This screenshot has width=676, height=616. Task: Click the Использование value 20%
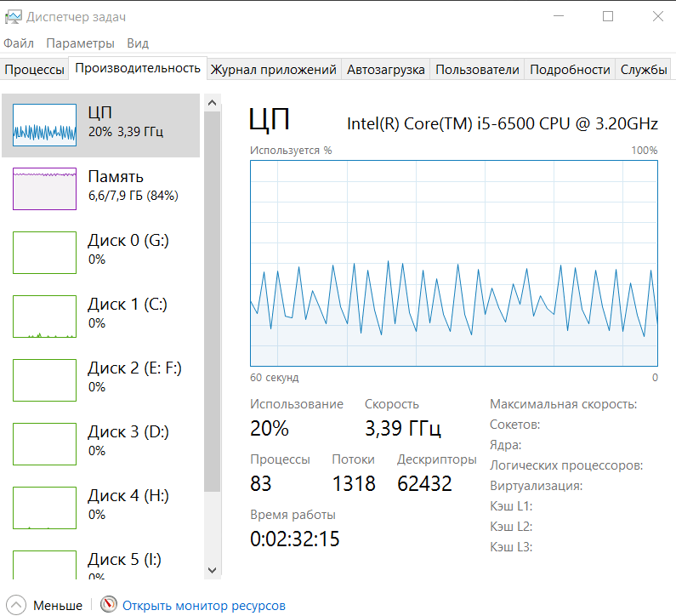pyautogui.click(x=270, y=428)
